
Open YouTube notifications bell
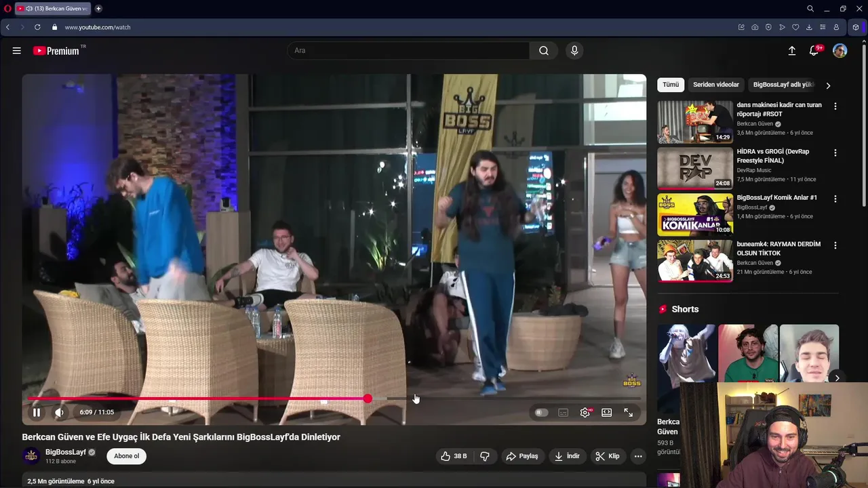point(815,51)
